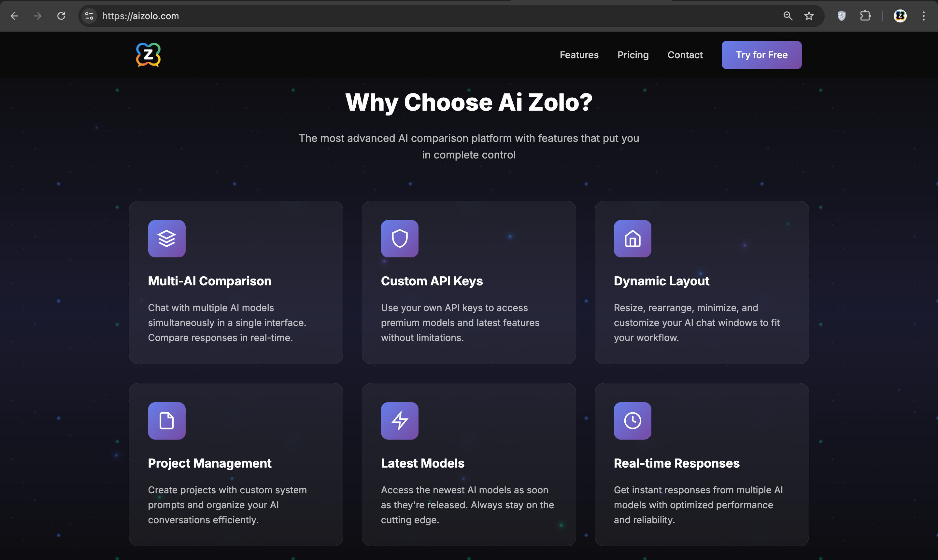Open the Features navigation link
Screen dimensions: 938x560
click(x=579, y=55)
